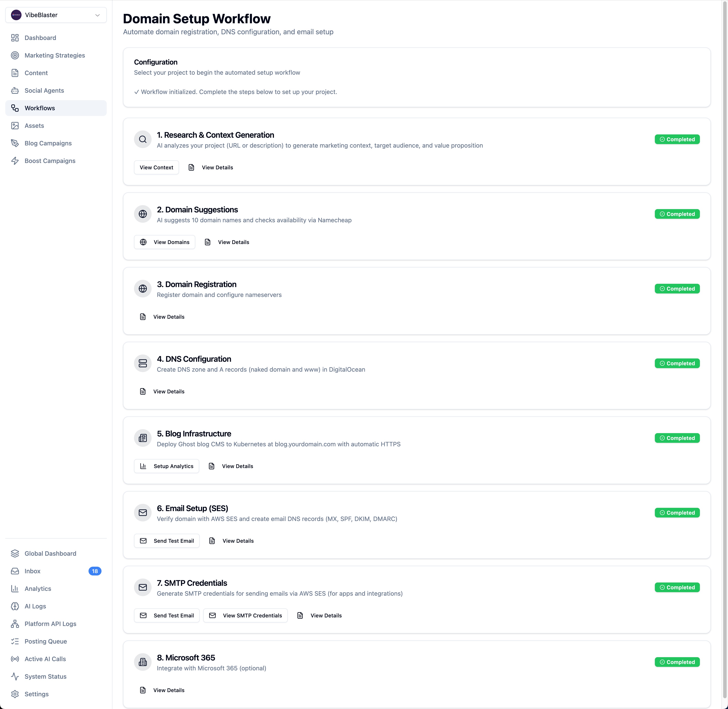Click the Marketing Strategies target icon
728x709 pixels.
point(15,55)
